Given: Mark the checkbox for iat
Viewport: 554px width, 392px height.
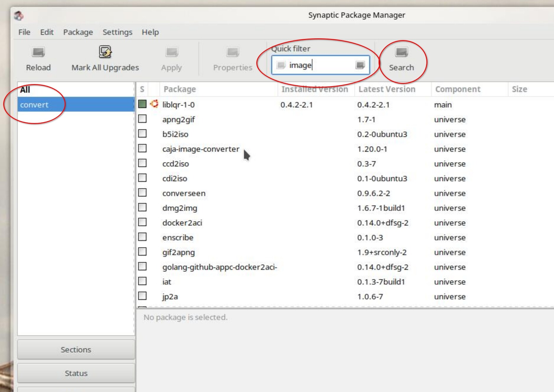Looking at the screenshot, I should tap(142, 281).
